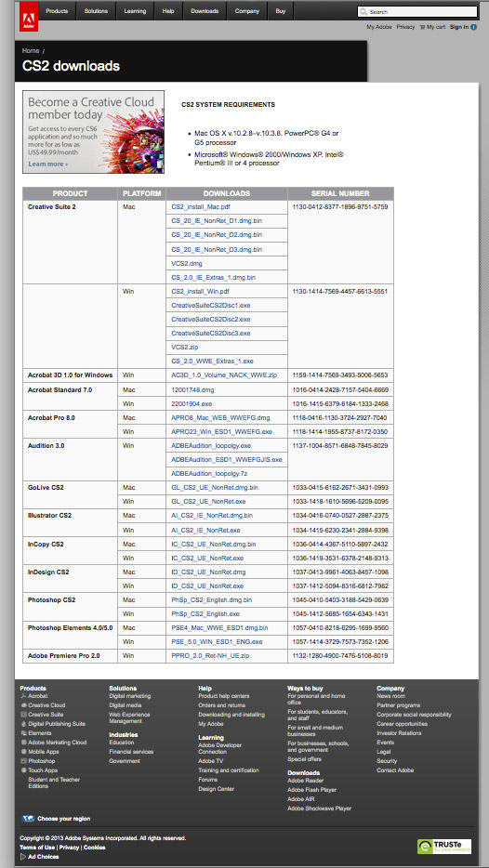This screenshot has height=868, width=489.
Task: Open the Privacy link in the header
Action: (405, 27)
